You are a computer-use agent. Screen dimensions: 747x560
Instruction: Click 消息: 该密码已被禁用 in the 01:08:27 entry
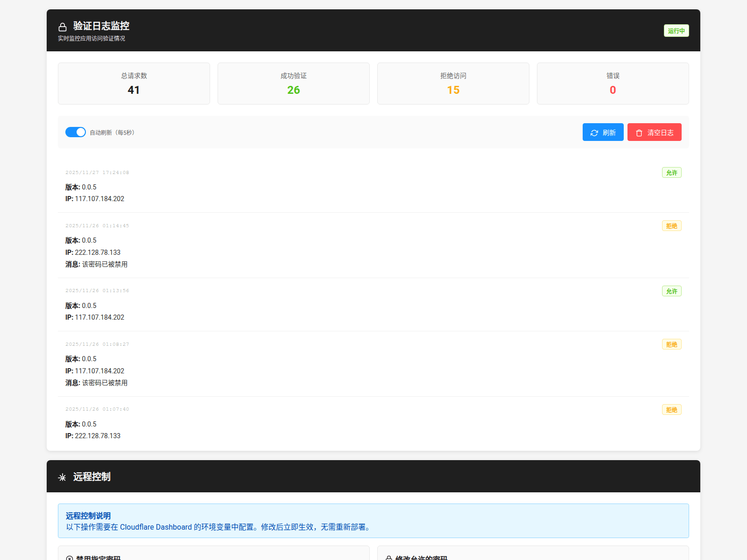point(97,383)
